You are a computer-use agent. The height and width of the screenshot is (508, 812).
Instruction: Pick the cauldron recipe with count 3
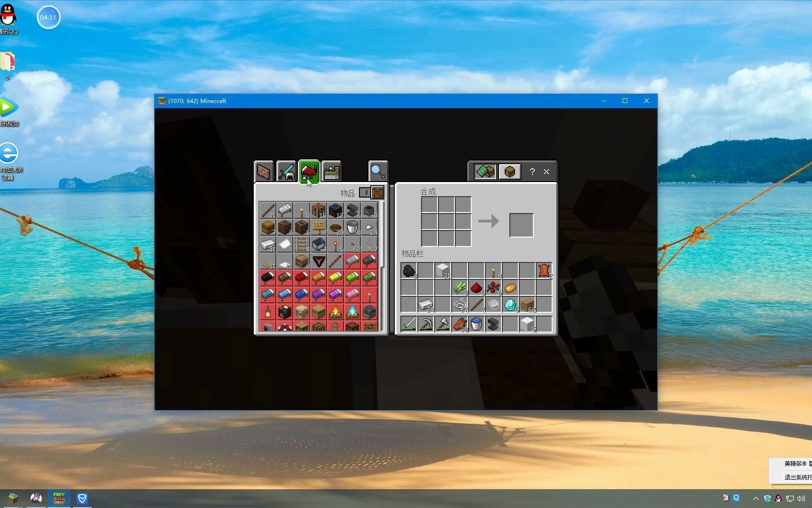(369, 211)
